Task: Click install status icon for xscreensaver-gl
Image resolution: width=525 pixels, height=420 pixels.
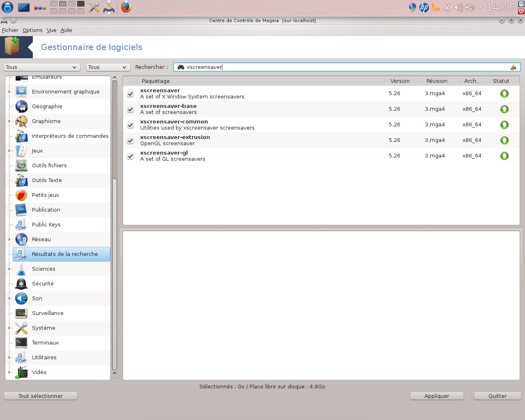Action: click(504, 156)
